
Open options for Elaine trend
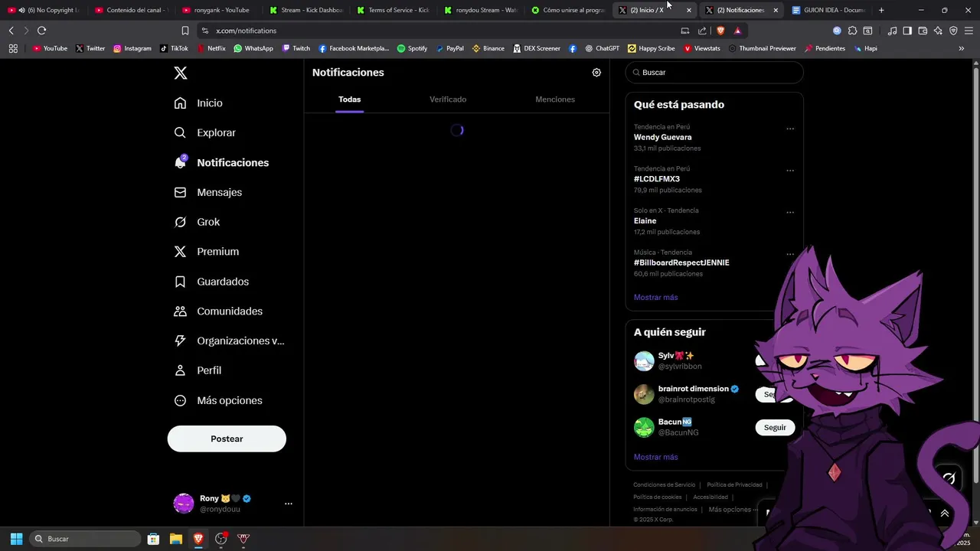tap(790, 213)
